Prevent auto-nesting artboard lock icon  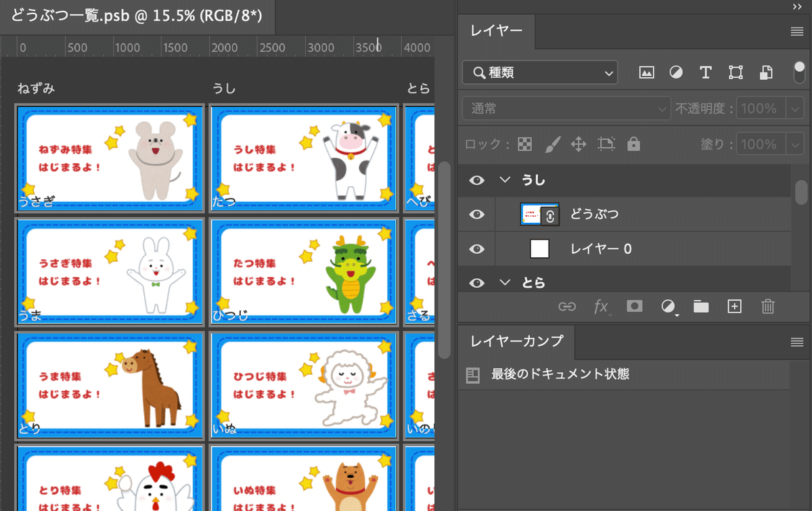tap(606, 144)
